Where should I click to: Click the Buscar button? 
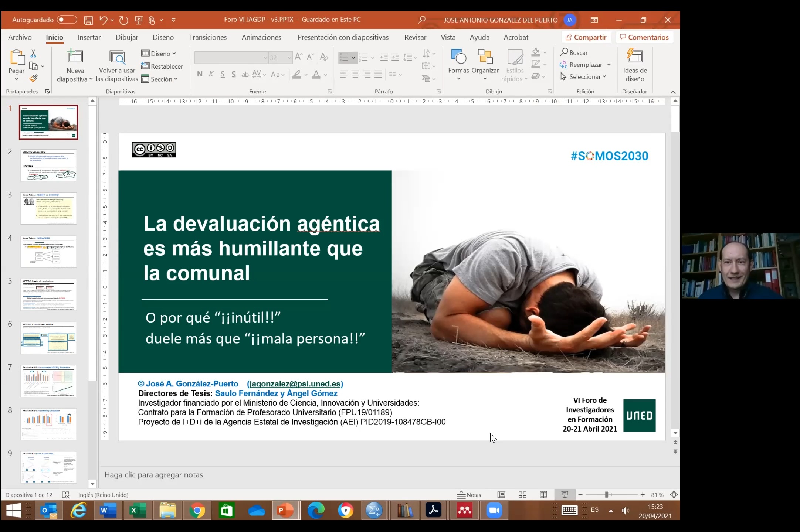574,52
